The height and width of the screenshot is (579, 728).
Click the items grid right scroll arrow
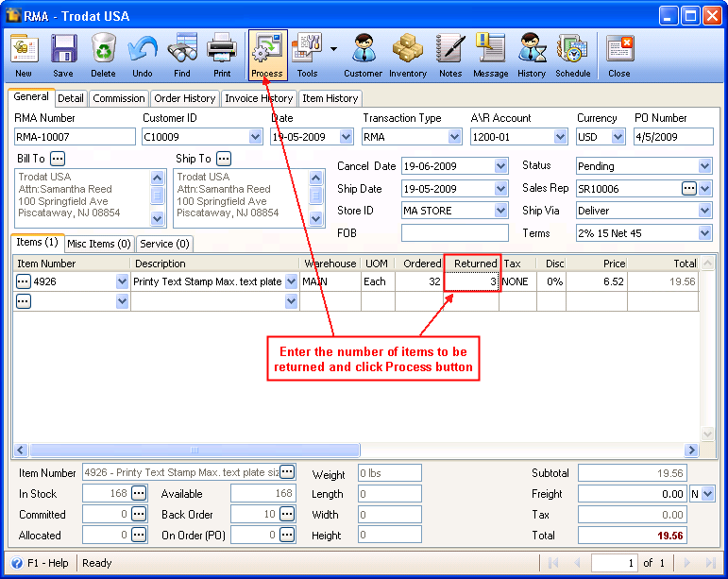click(691, 450)
